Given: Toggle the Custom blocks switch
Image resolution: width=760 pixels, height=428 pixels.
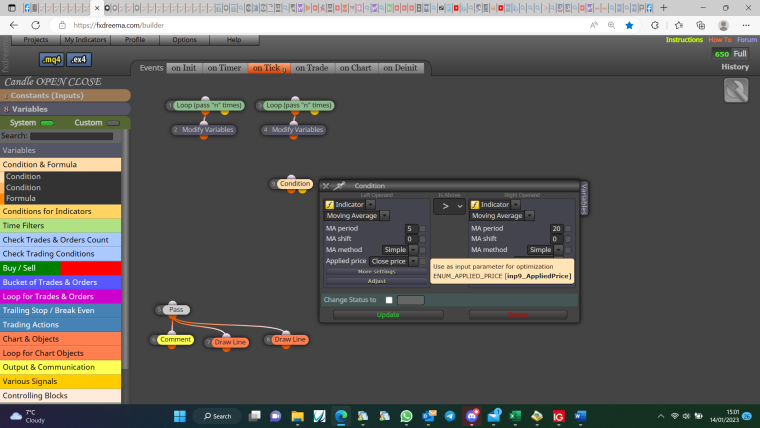Looking at the screenshot, I should (x=113, y=123).
